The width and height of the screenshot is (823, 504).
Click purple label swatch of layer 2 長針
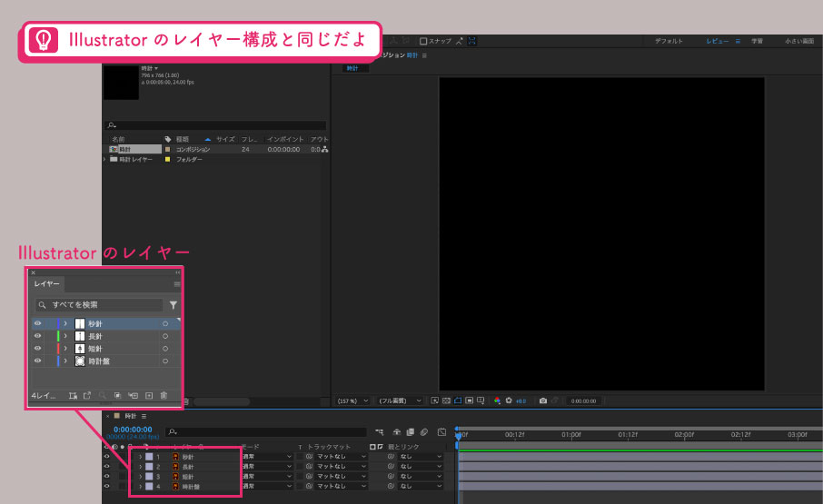tap(150, 466)
